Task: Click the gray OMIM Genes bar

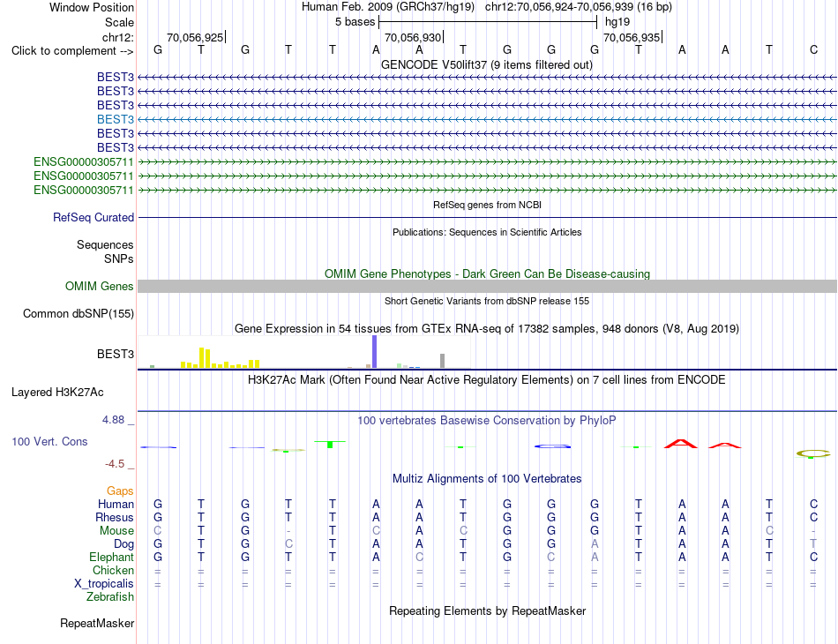Action: (487, 287)
